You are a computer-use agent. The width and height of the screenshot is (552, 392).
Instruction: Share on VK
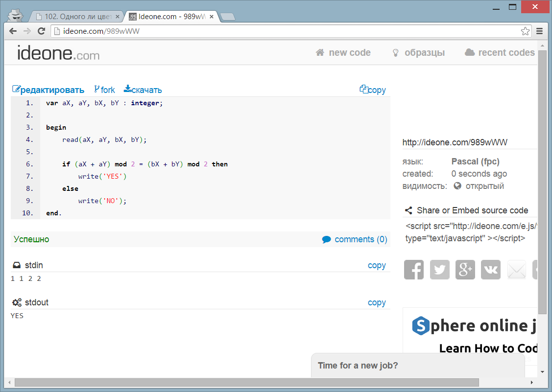[491, 270]
